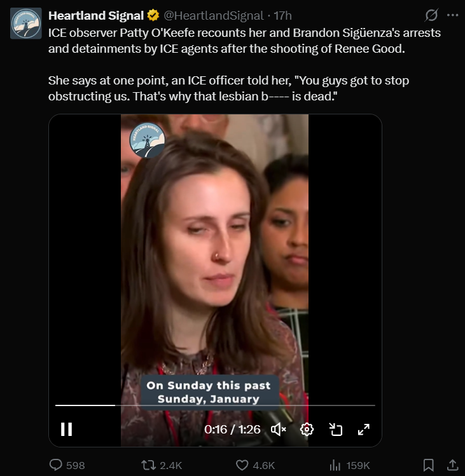Open video settings gear

tap(307, 430)
